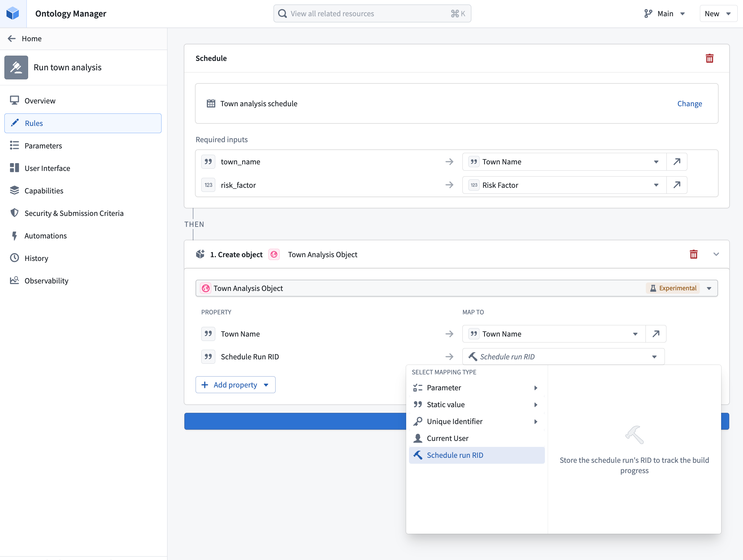Open Capabilities section
Viewport: 743px width, 560px height.
(83, 191)
